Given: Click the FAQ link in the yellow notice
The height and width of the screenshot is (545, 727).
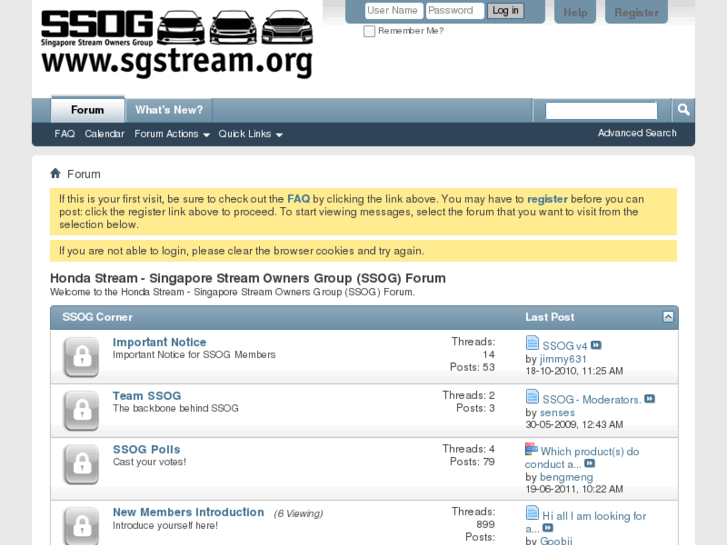Looking at the screenshot, I should (x=299, y=199).
